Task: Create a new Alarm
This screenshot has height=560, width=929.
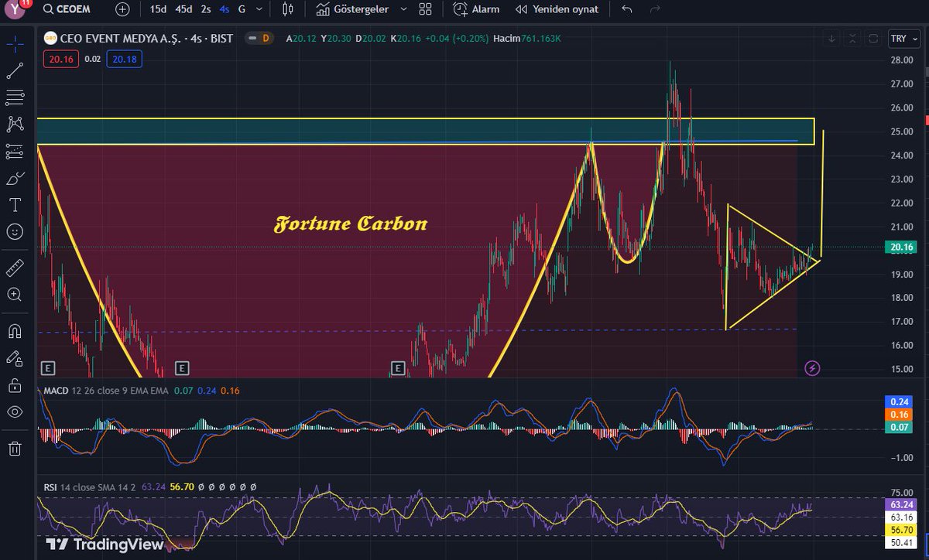Action: pyautogui.click(x=477, y=9)
